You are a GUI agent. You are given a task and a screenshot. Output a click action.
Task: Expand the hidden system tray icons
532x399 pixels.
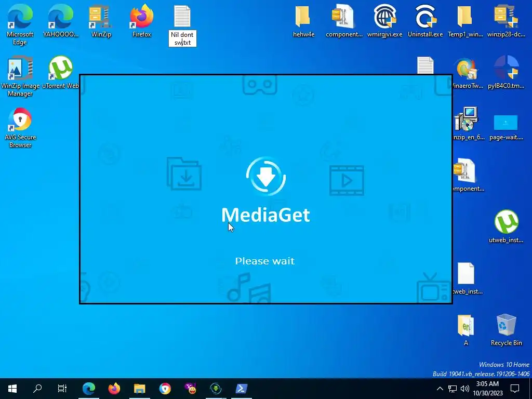[440, 389]
